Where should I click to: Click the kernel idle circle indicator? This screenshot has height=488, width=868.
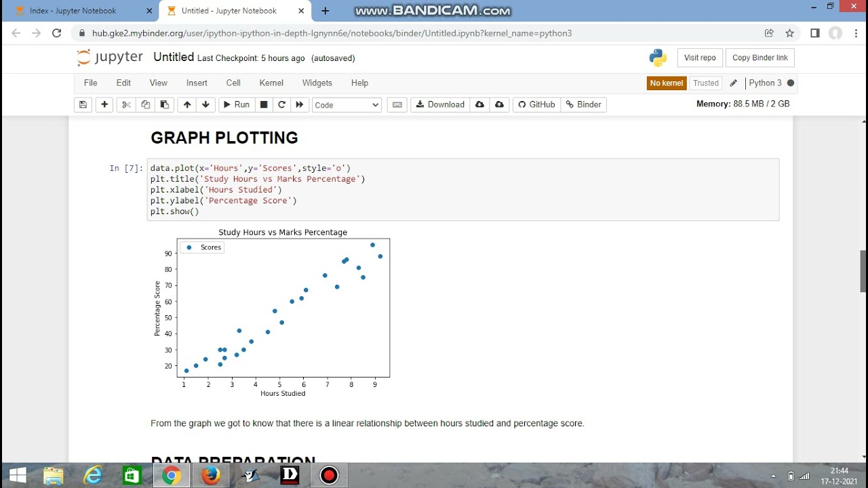(x=791, y=83)
